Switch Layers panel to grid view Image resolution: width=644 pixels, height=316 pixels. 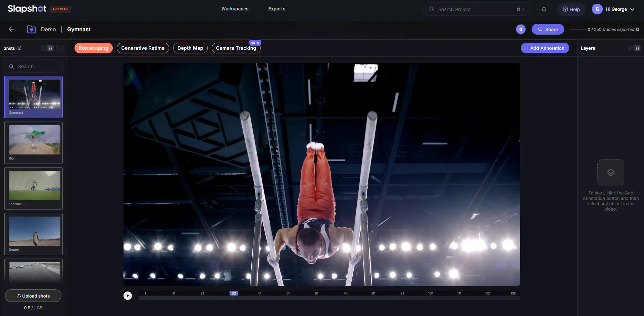637,48
